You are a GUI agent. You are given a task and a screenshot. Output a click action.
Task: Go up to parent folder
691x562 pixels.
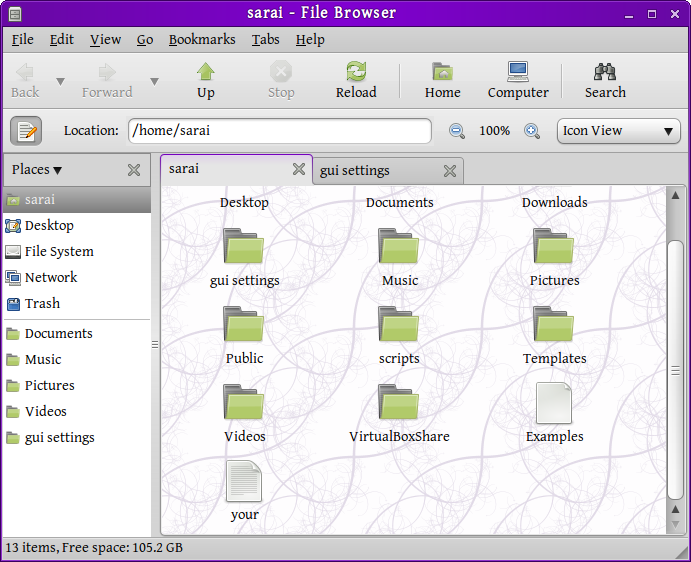pyautogui.click(x=205, y=81)
